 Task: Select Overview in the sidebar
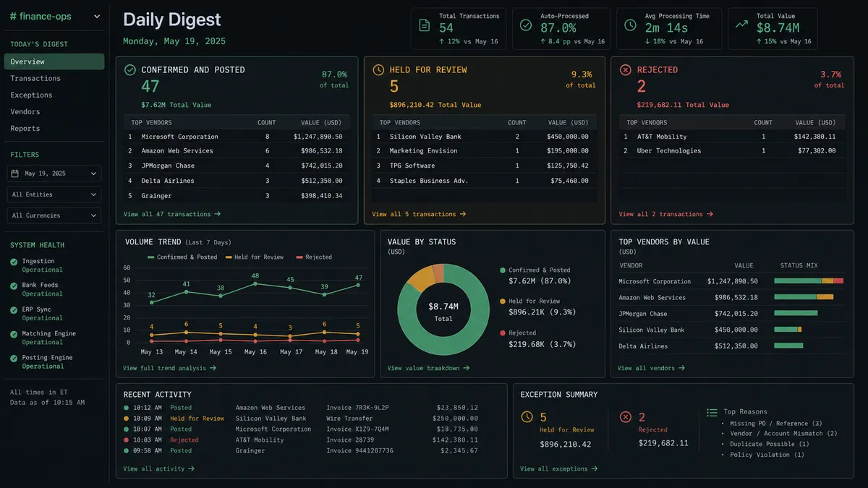click(54, 61)
